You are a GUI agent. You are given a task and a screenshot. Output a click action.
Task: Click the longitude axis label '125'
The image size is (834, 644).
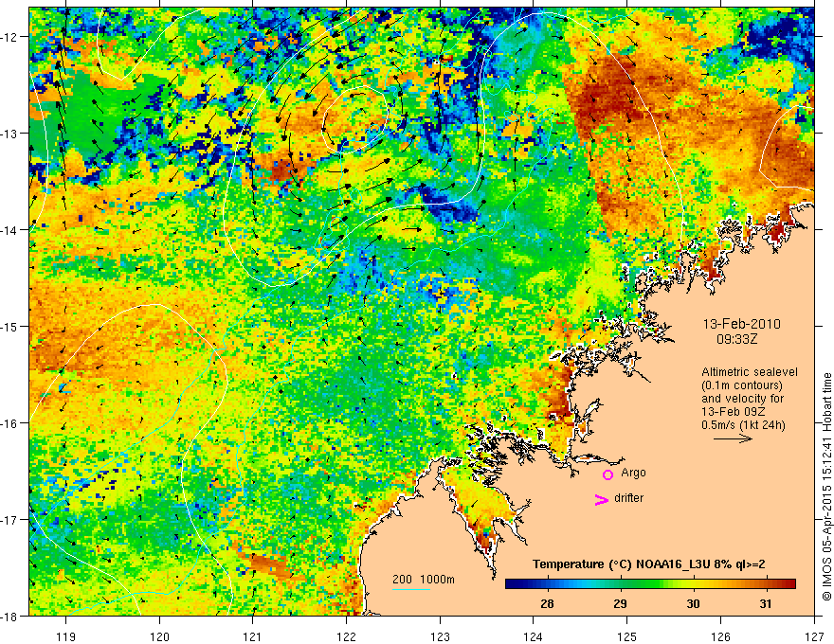coord(627,636)
